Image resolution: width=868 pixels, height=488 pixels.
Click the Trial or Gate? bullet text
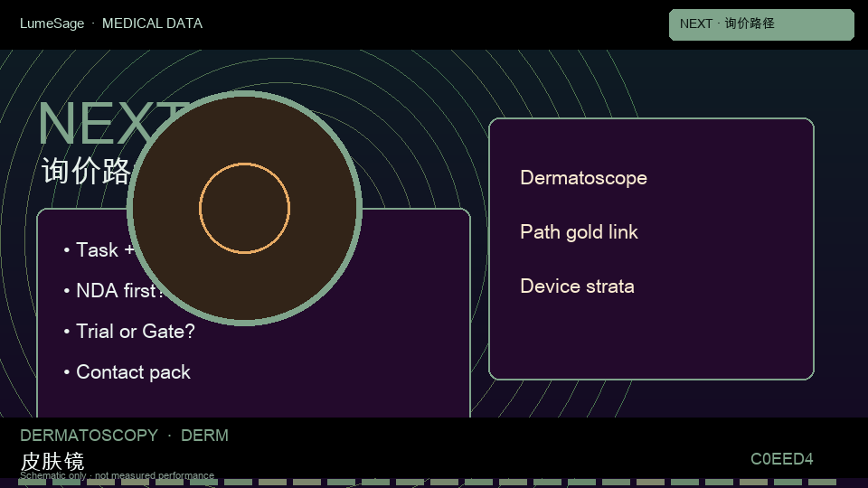tap(136, 332)
